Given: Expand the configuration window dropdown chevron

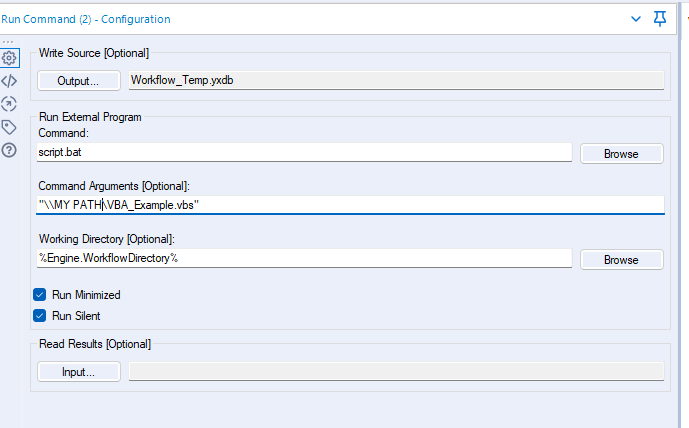Looking at the screenshot, I should [x=636, y=19].
